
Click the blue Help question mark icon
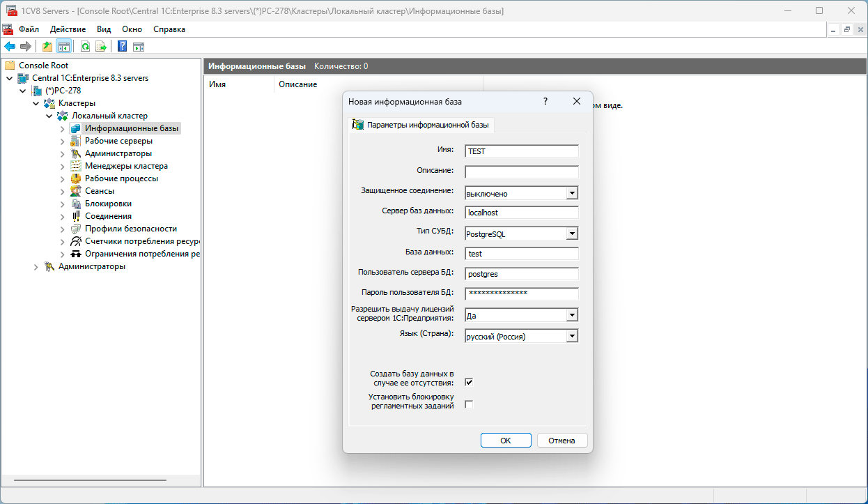pos(123,47)
